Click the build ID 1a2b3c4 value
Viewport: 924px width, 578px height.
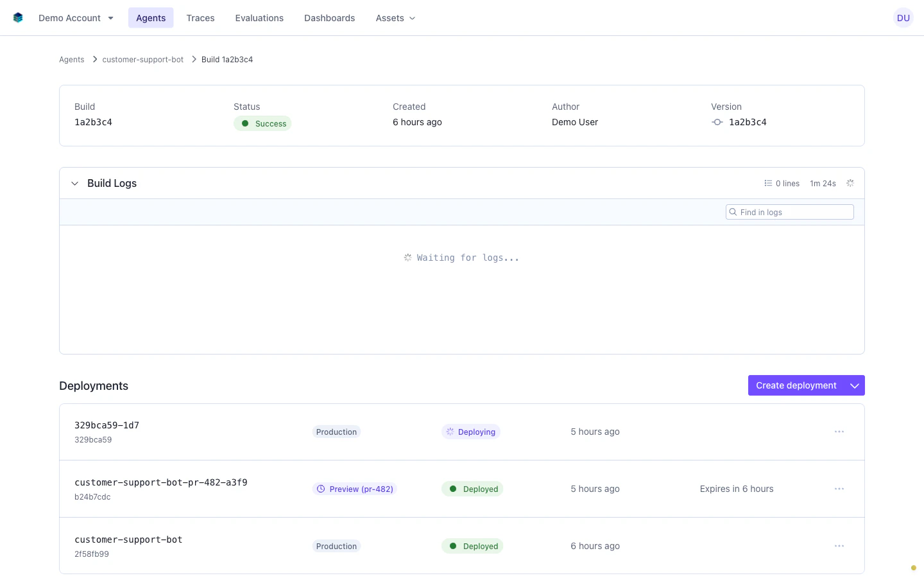tap(93, 122)
